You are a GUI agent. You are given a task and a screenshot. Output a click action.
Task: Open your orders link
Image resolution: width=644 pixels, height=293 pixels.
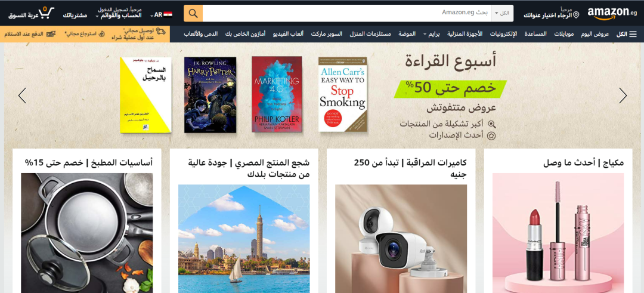75,15
